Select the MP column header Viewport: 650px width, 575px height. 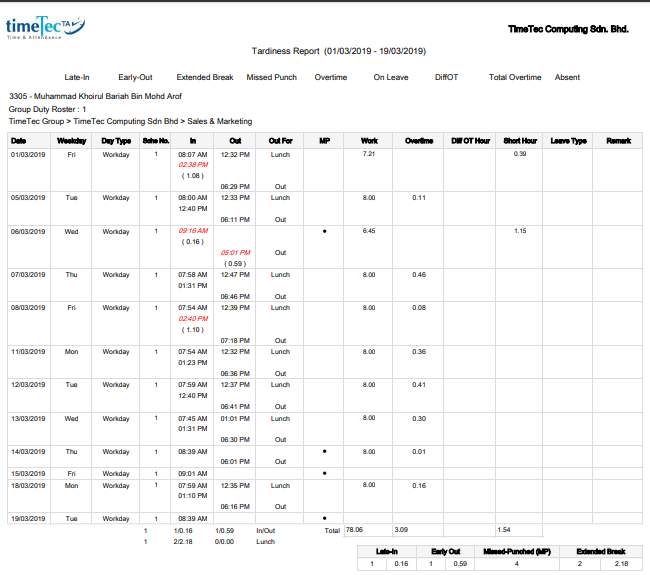pos(325,141)
